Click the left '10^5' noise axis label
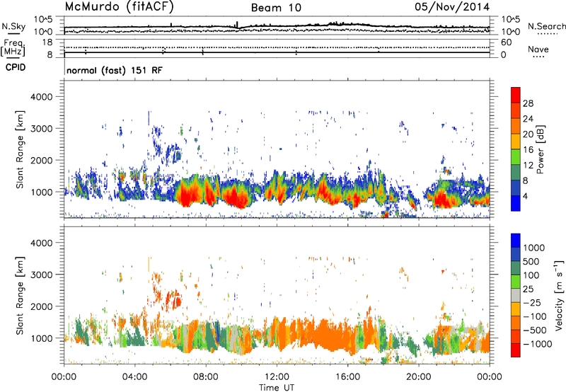 pos(43,19)
